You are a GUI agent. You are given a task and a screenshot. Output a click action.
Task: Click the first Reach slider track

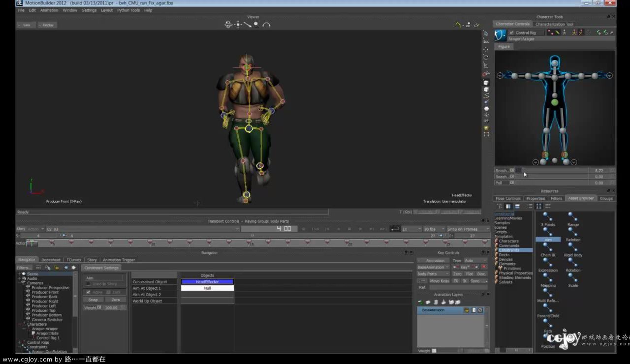pyautogui.click(x=552, y=171)
